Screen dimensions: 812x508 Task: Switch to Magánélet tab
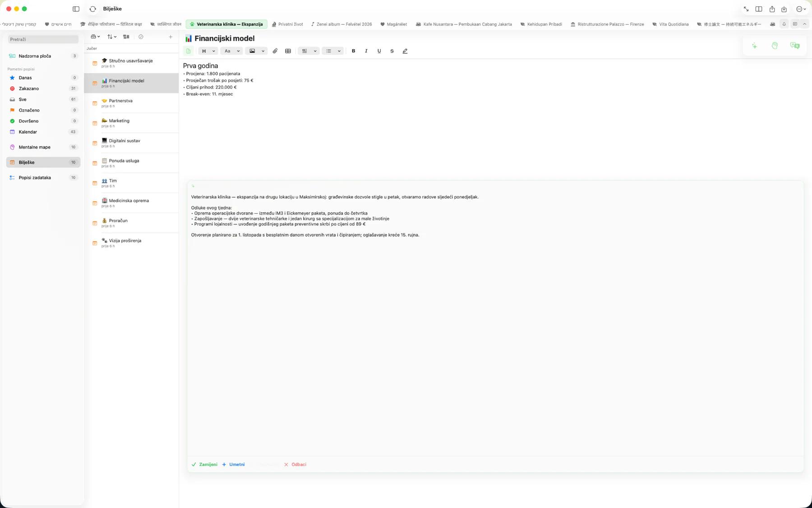click(394, 24)
